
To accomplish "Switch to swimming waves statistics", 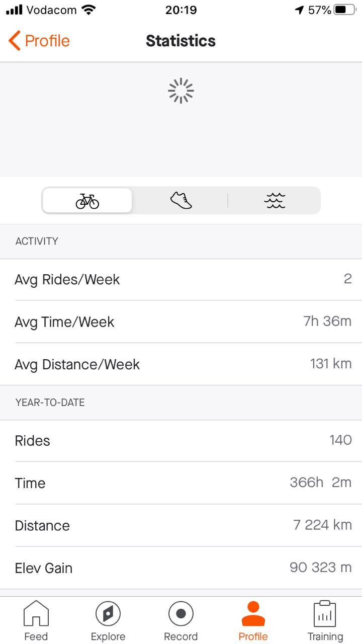I will click(x=275, y=201).
